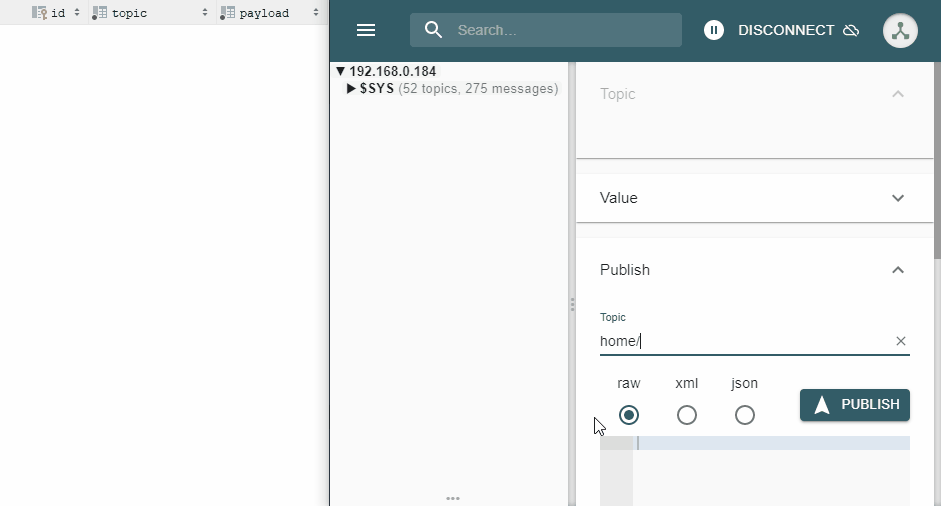Collapse the 192.168.0.184 broker node

340,72
